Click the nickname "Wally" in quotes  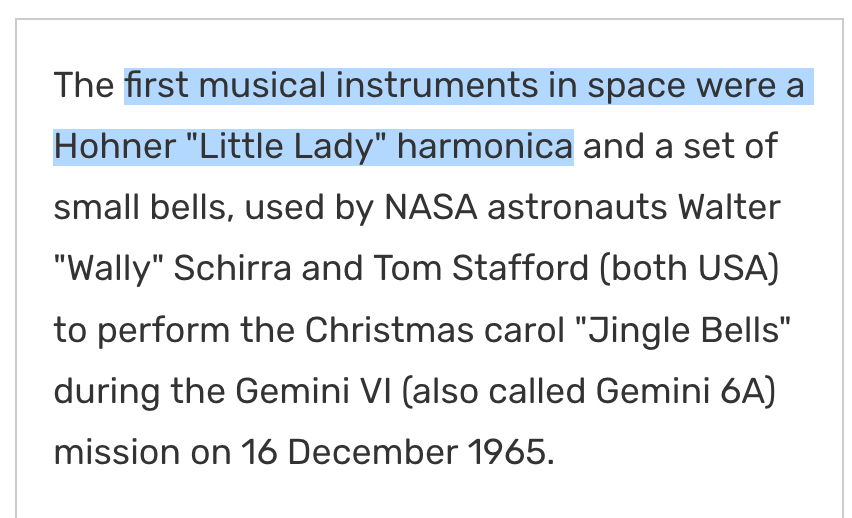[109, 269]
